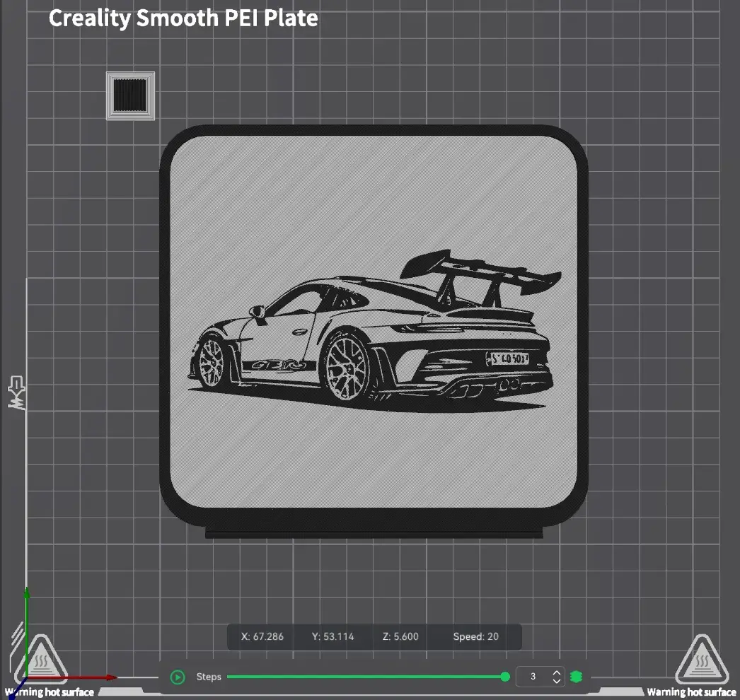740x700 pixels.
Task: Click the Z: 5.600 height readout
Action: 400,636
